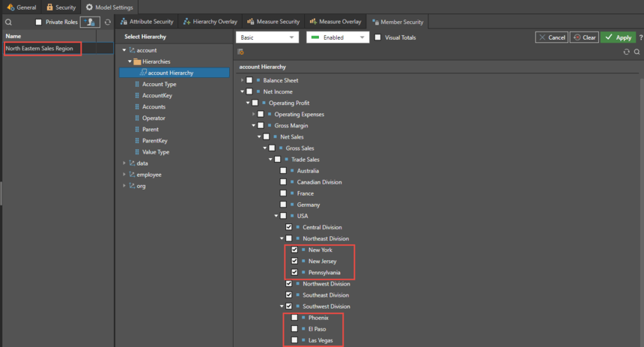
Task: Click the search magnifier icon in the roles panel
Action: tap(8, 22)
